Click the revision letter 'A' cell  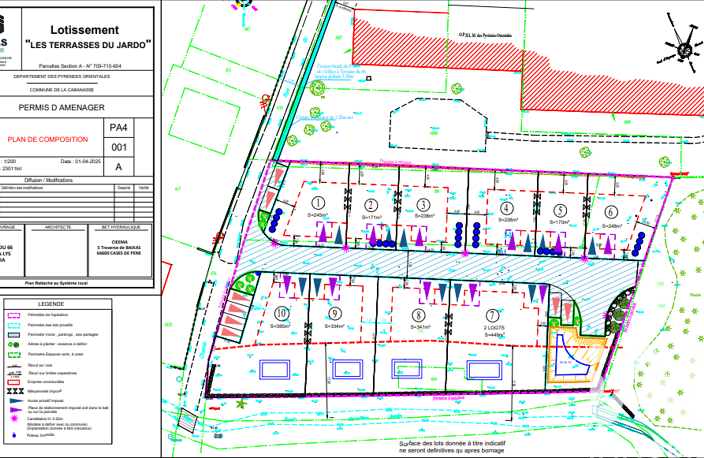pyautogui.click(x=119, y=167)
